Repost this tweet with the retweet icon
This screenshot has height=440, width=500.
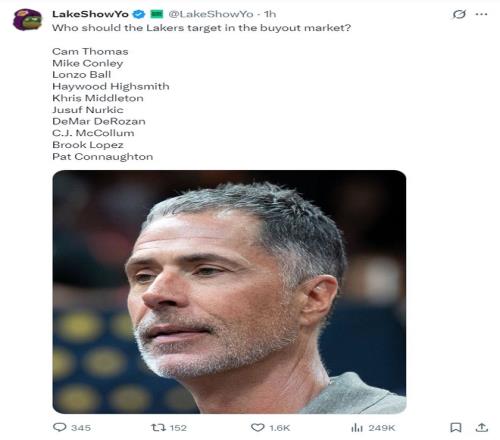[158, 427]
